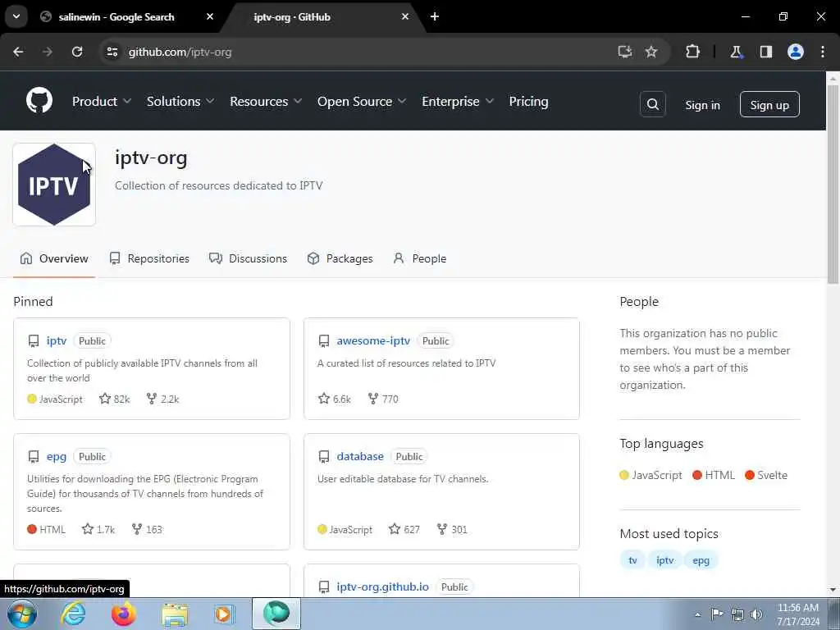Click the 6.6k stars on awesome-iptv
Viewport: 840px width, 630px height.
point(335,399)
